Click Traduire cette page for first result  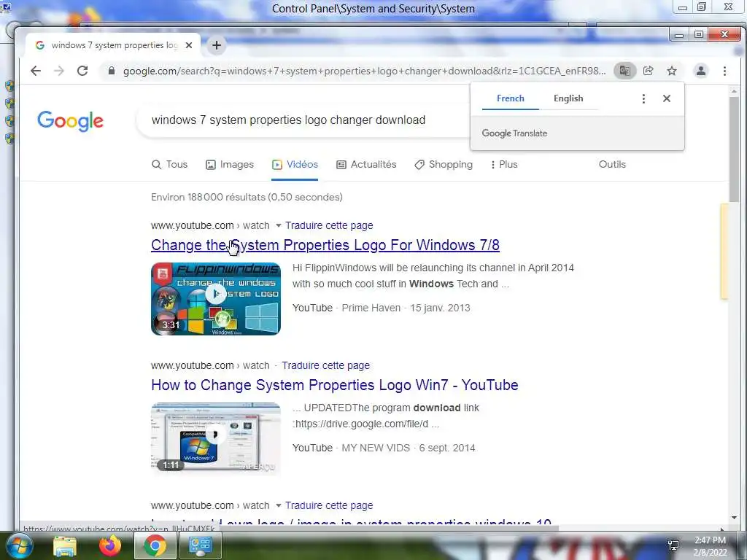point(329,225)
